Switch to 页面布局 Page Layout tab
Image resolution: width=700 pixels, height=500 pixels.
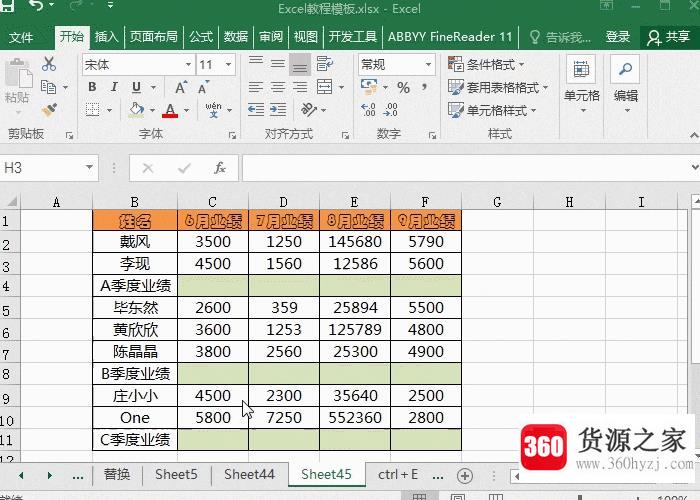pos(153,37)
